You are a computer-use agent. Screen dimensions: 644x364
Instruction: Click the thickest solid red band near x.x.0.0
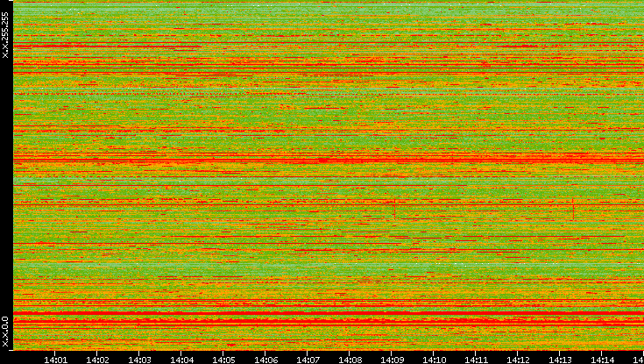point(329,313)
